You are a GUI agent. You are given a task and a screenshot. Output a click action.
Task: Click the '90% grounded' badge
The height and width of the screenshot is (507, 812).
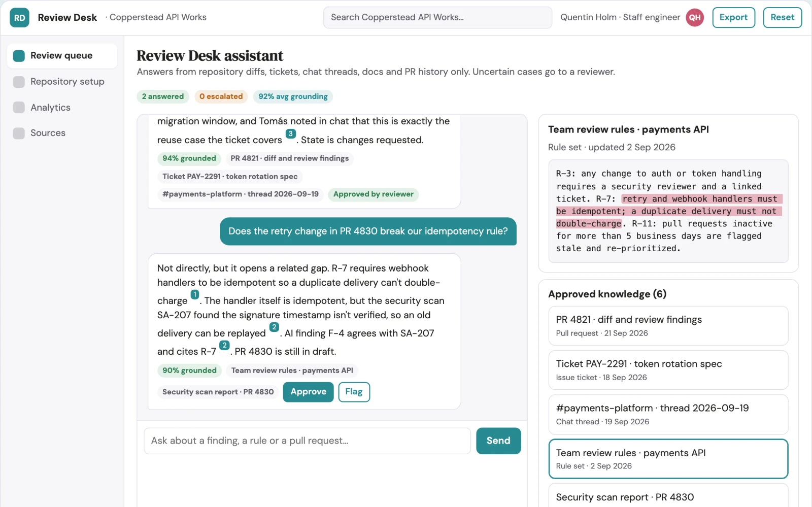189,370
